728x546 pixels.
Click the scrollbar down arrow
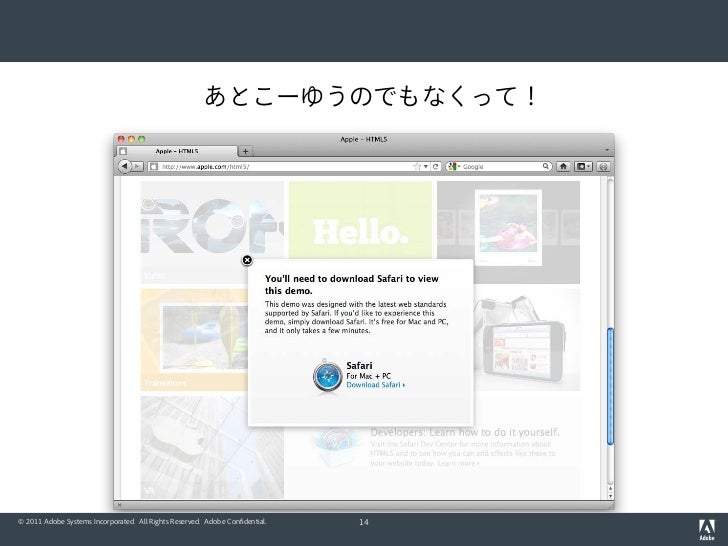pos(610,496)
